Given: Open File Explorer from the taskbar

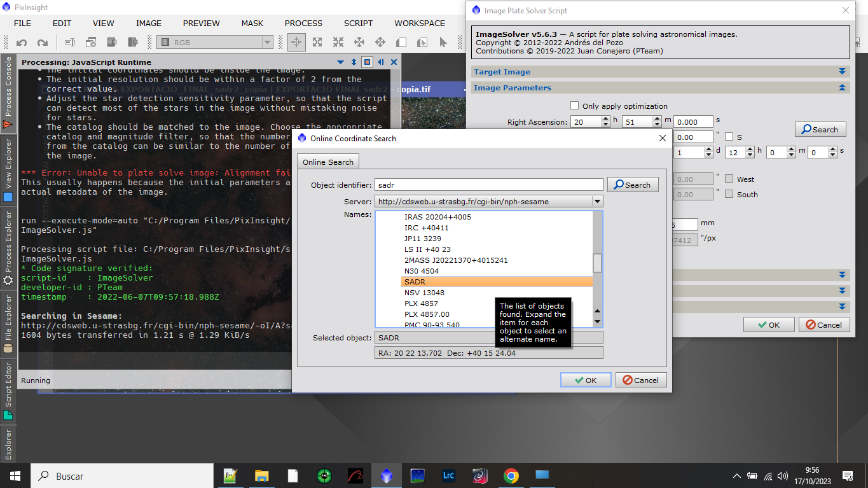Looking at the screenshot, I should point(261,475).
